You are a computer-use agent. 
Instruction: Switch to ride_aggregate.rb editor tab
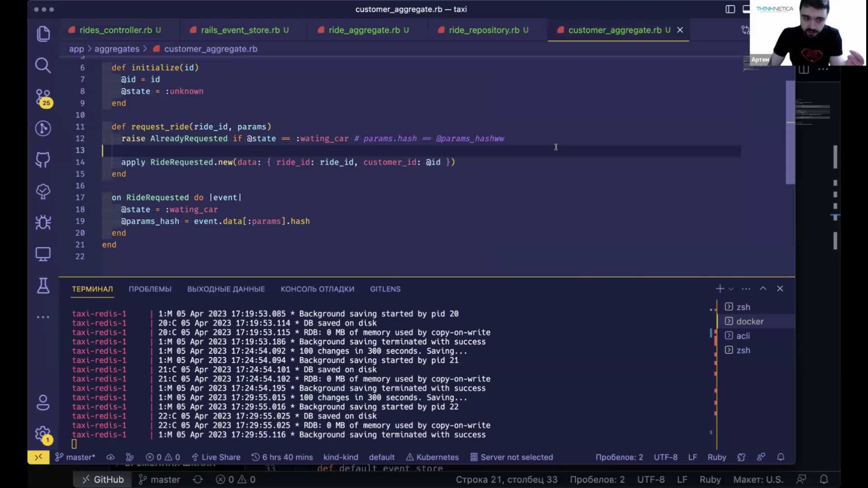point(364,30)
